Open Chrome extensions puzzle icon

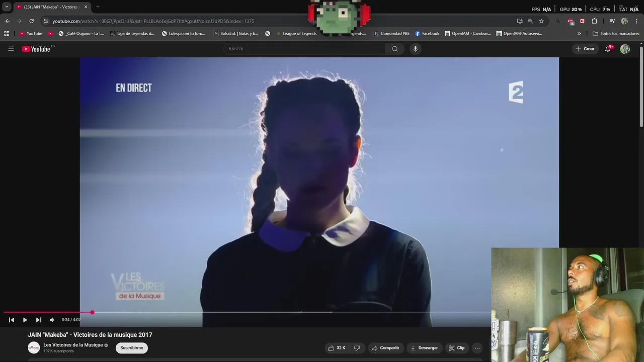594,21
